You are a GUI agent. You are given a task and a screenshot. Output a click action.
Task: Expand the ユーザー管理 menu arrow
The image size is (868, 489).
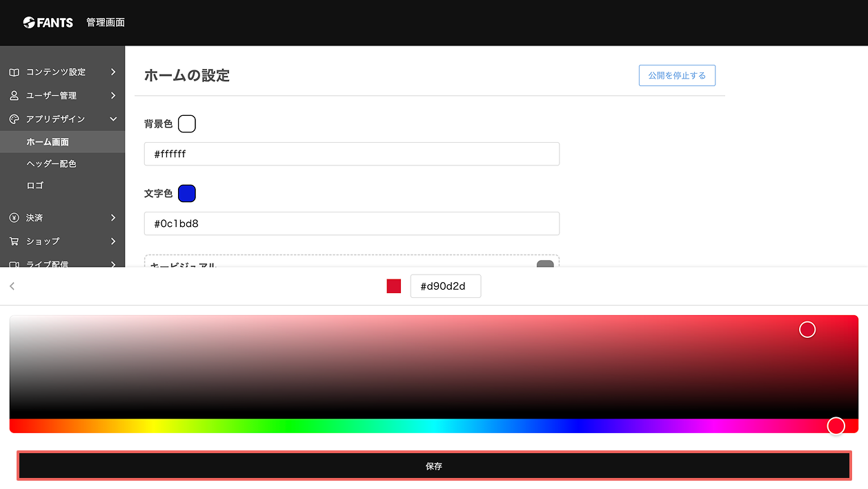tap(113, 96)
